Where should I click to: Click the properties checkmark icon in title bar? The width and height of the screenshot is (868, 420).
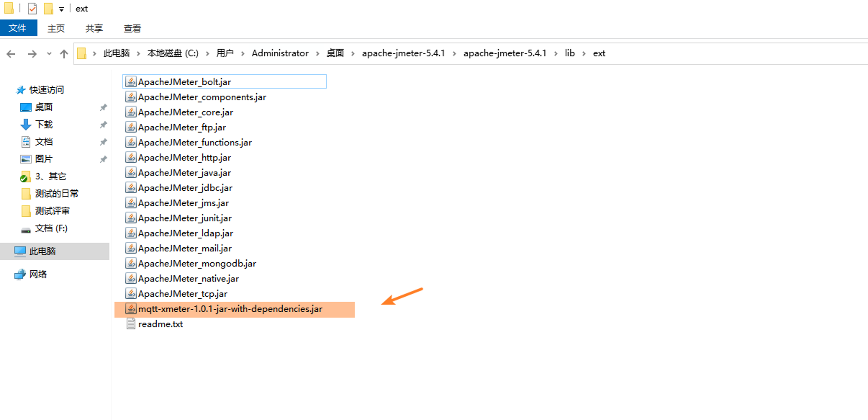point(32,9)
